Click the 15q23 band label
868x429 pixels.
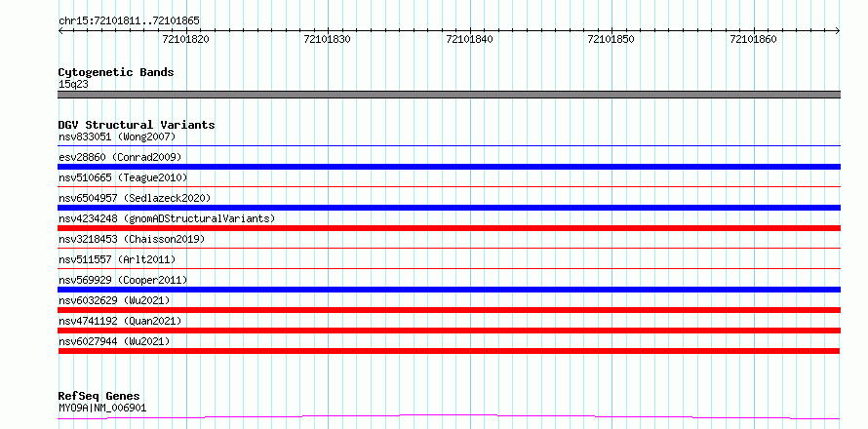(x=73, y=85)
